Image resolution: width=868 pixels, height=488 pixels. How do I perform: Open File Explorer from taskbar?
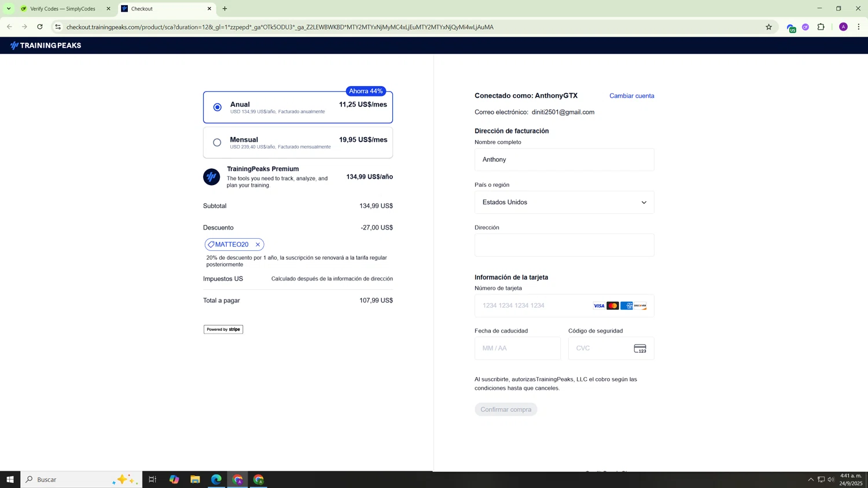tap(195, 479)
